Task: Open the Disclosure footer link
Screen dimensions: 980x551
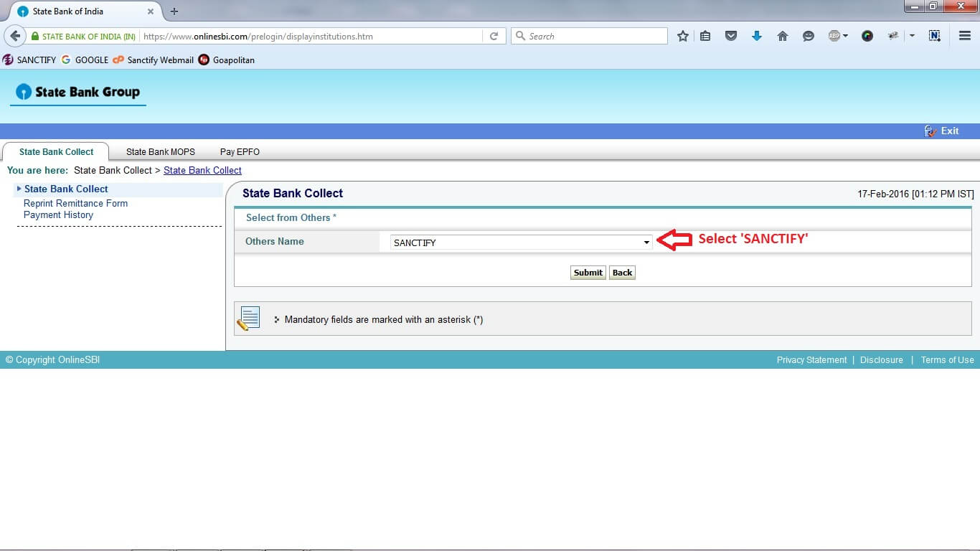Action: tap(882, 360)
